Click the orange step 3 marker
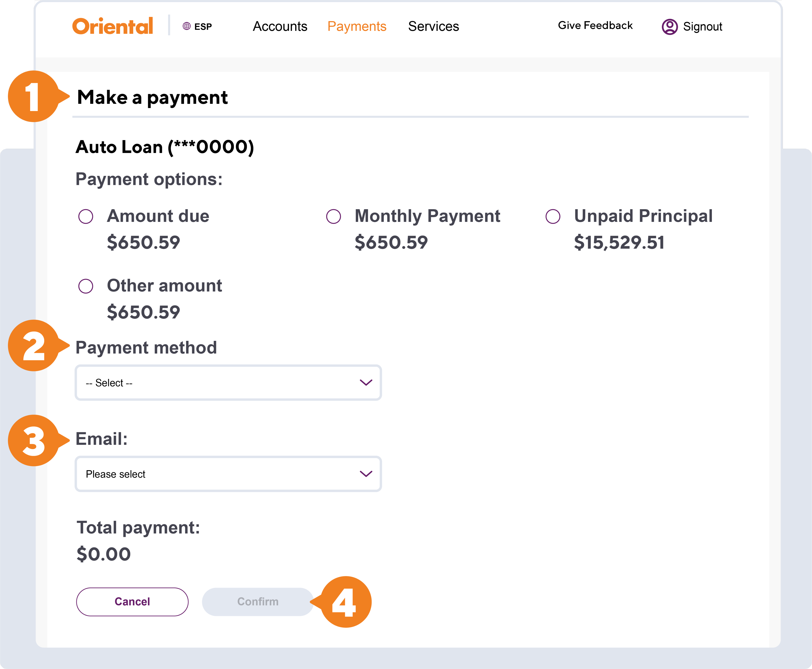The image size is (812, 669). (34, 440)
